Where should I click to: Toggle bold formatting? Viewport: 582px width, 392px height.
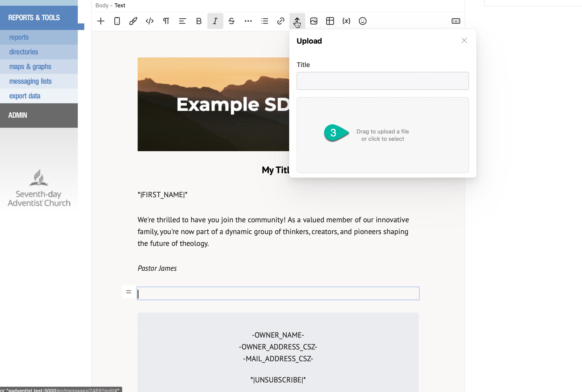click(199, 21)
